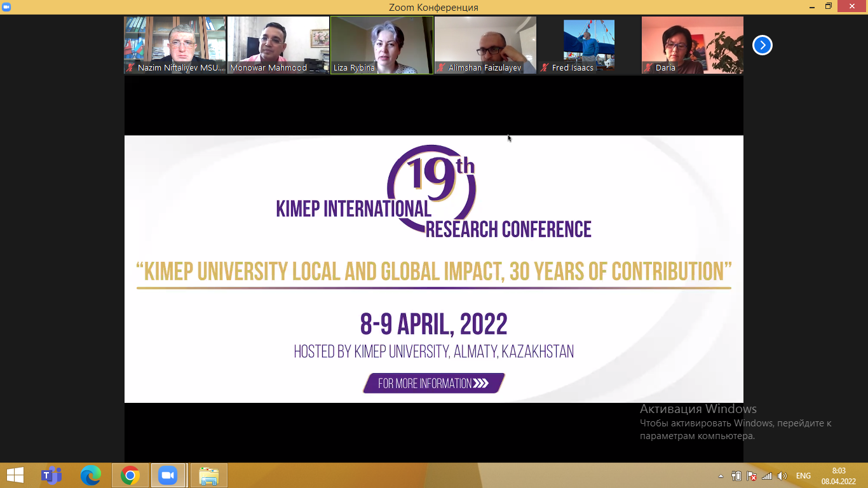Show next participants with the blue arrow
The height and width of the screenshot is (488, 868).
click(x=762, y=45)
